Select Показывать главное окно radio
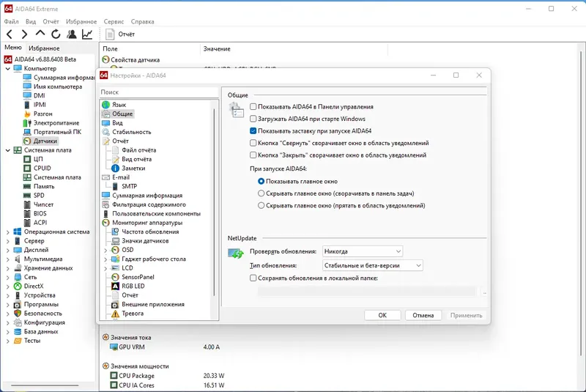Viewport: 586px width, 392px height. [262, 181]
